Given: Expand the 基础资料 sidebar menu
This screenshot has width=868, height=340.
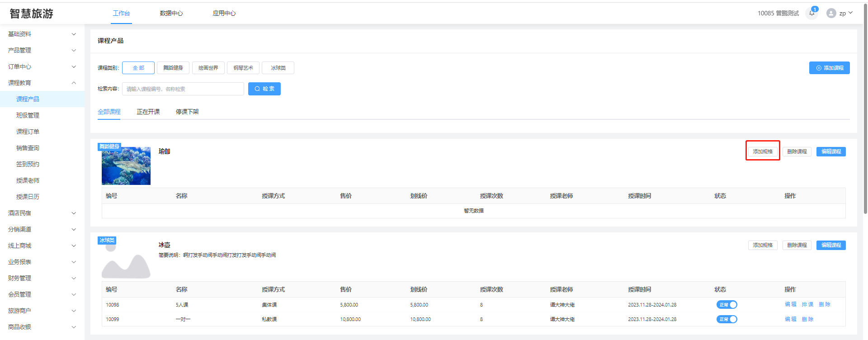Looking at the screenshot, I should click(x=42, y=34).
